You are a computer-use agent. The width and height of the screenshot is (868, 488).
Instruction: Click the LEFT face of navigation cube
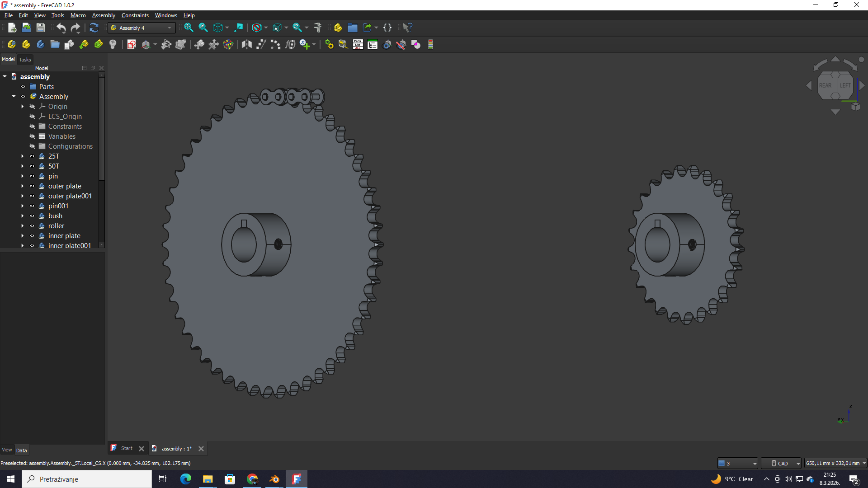845,85
